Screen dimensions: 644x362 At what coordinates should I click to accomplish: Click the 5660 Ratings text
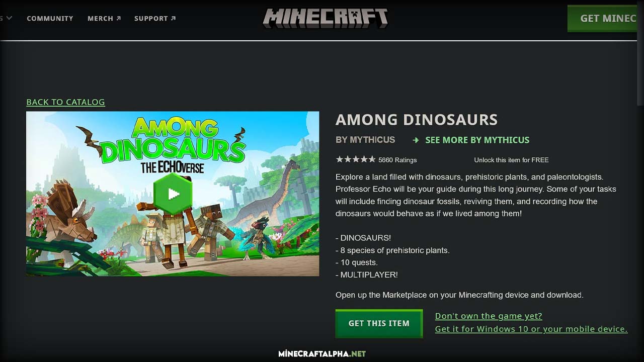397,160
